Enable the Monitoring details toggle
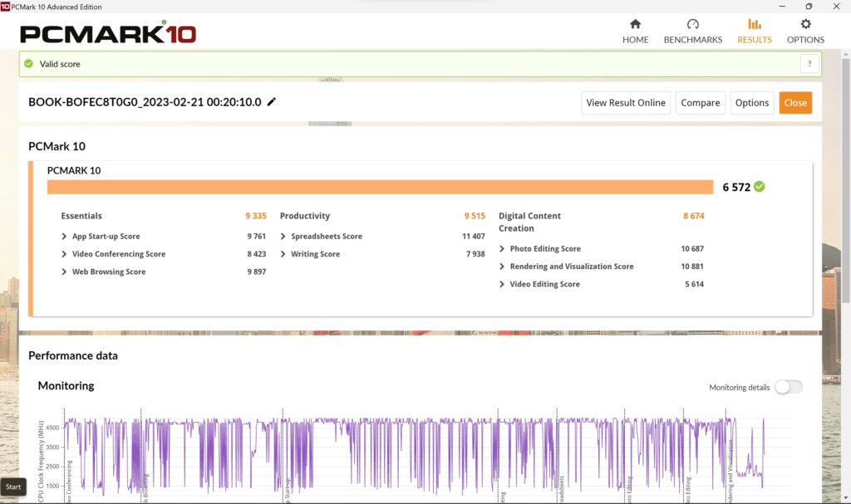 coord(789,387)
